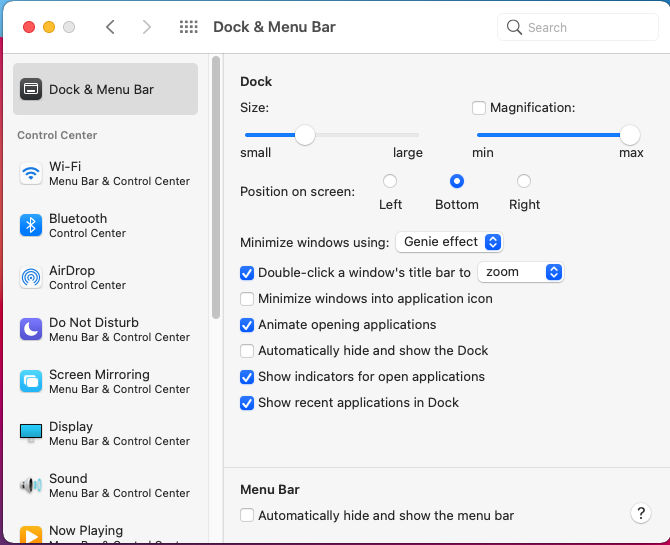Select Dock & Menu Bar sidebar item
This screenshot has height=545, width=670.
pyautogui.click(x=105, y=89)
